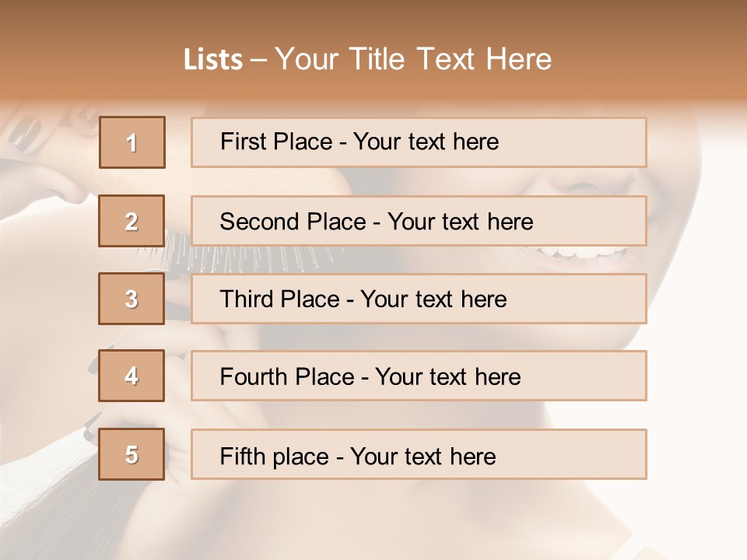Click the brown header banner above the title

373,19
